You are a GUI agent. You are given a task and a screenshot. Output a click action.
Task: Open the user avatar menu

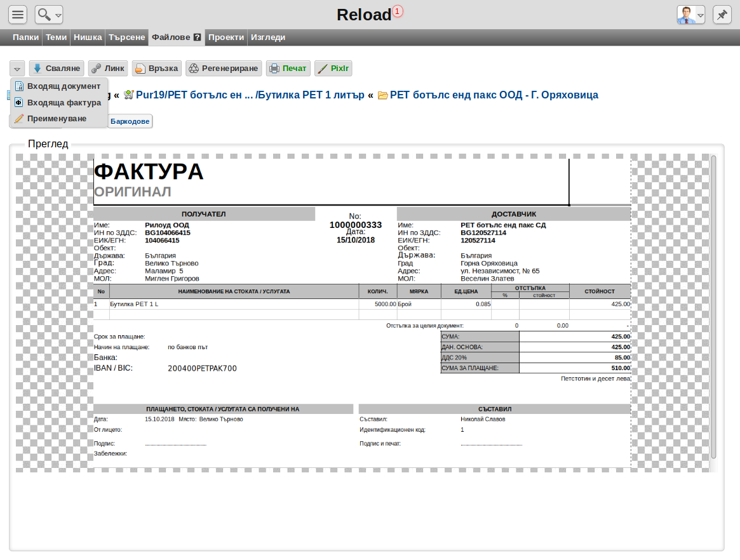click(690, 15)
